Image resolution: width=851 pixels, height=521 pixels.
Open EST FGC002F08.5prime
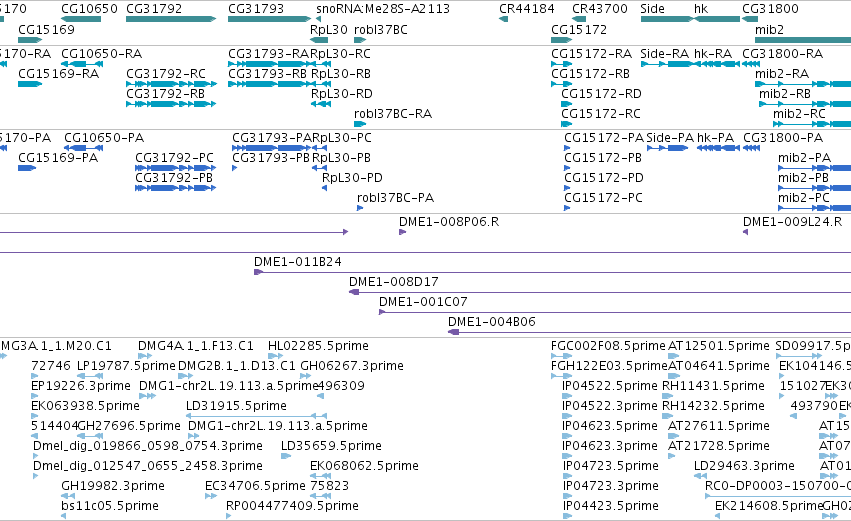pos(608,346)
